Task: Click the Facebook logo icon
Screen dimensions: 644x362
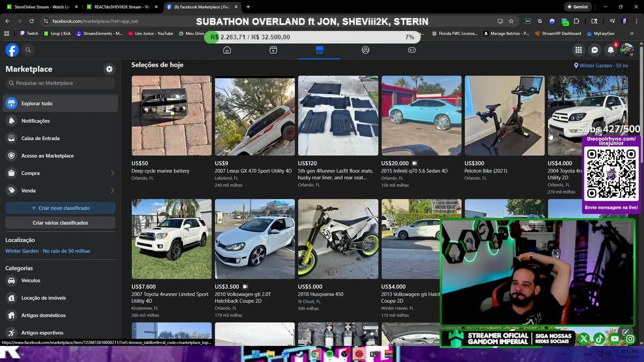Action: click(x=12, y=50)
